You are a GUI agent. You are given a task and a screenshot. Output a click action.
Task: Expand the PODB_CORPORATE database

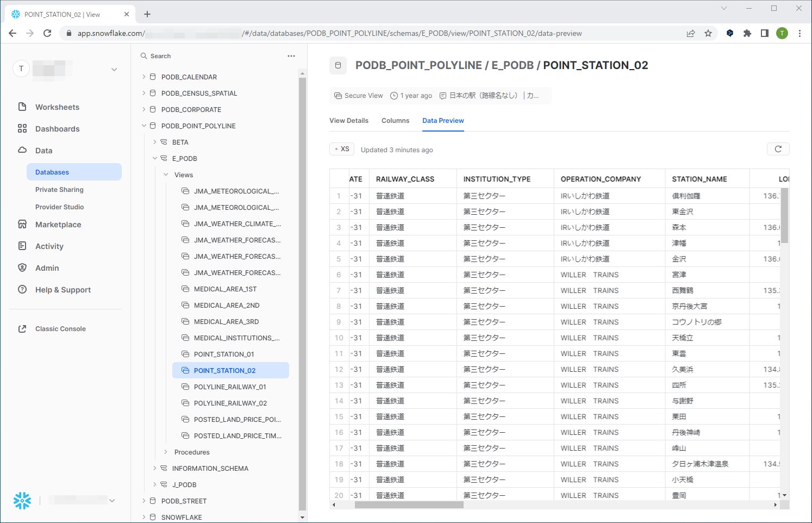144,109
